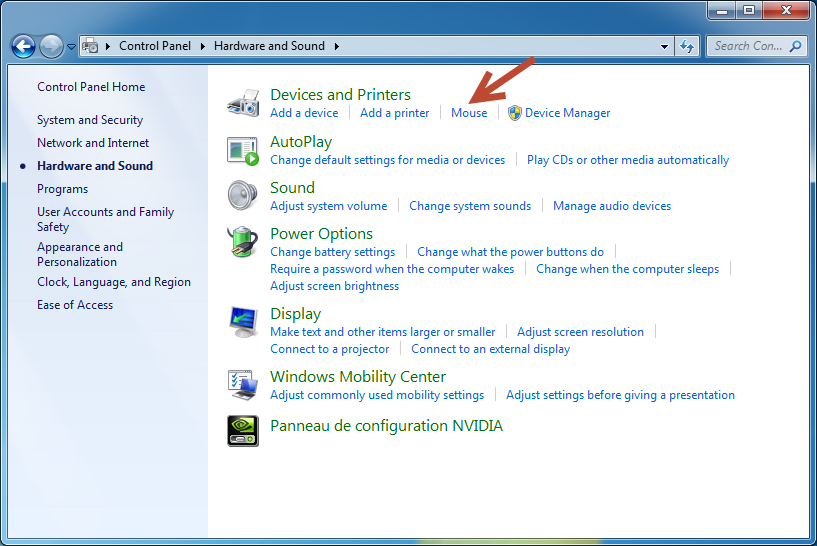This screenshot has height=546, width=817.
Task: Click Play CDs or other media automatically
Action: [628, 160]
